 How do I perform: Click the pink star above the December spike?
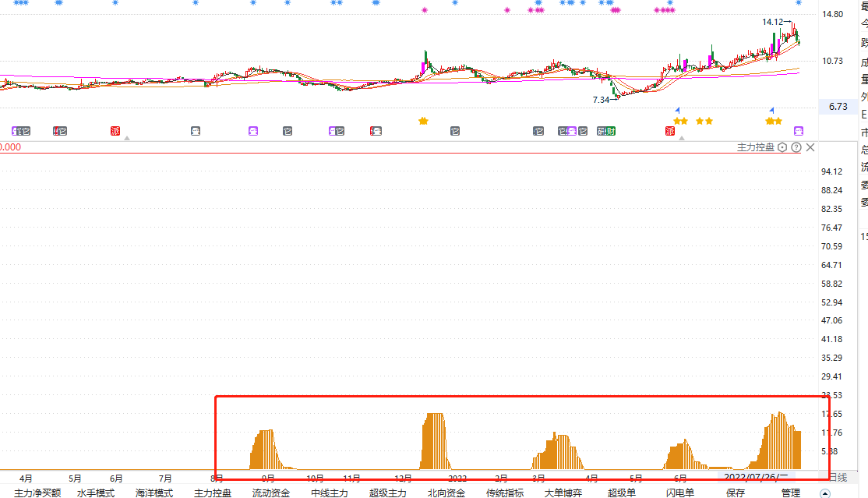[x=425, y=10]
